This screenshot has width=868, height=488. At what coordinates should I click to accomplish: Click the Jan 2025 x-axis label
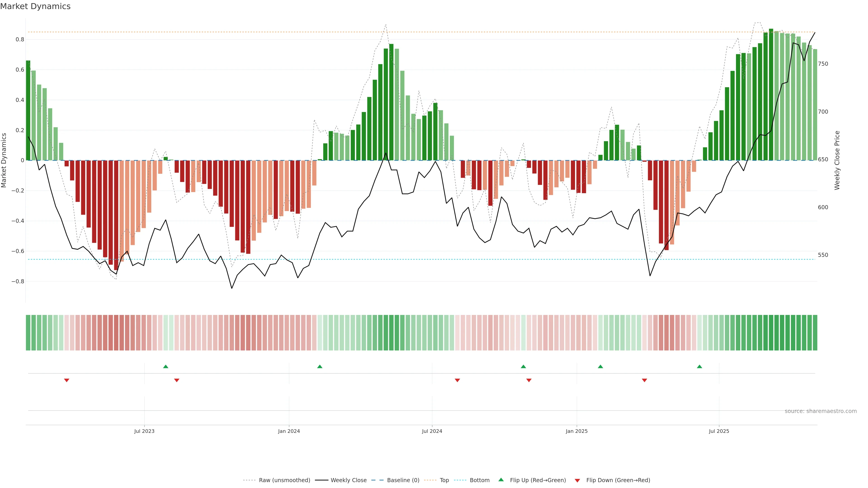tap(577, 431)
